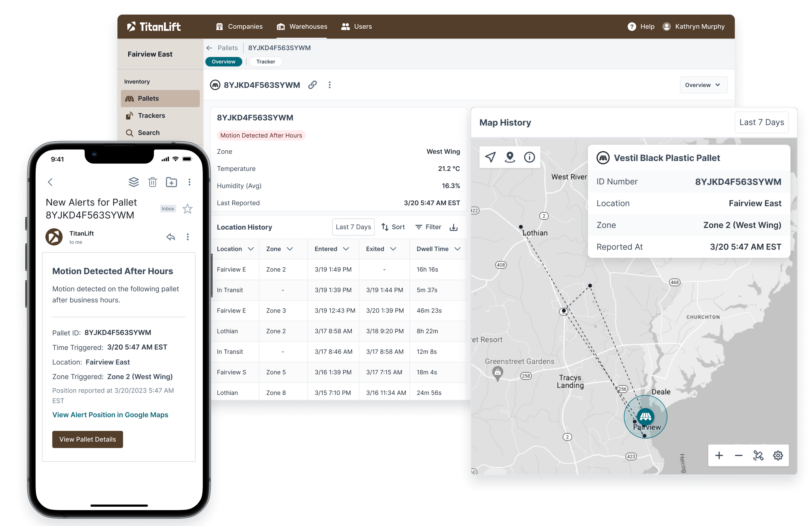Click View Pallet Details in the email

pos(87,439)
